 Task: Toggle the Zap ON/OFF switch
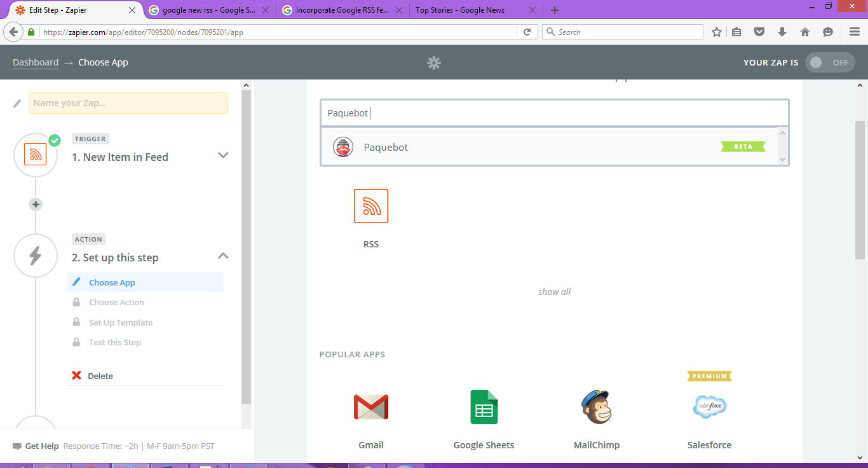[x=830, y=62]
